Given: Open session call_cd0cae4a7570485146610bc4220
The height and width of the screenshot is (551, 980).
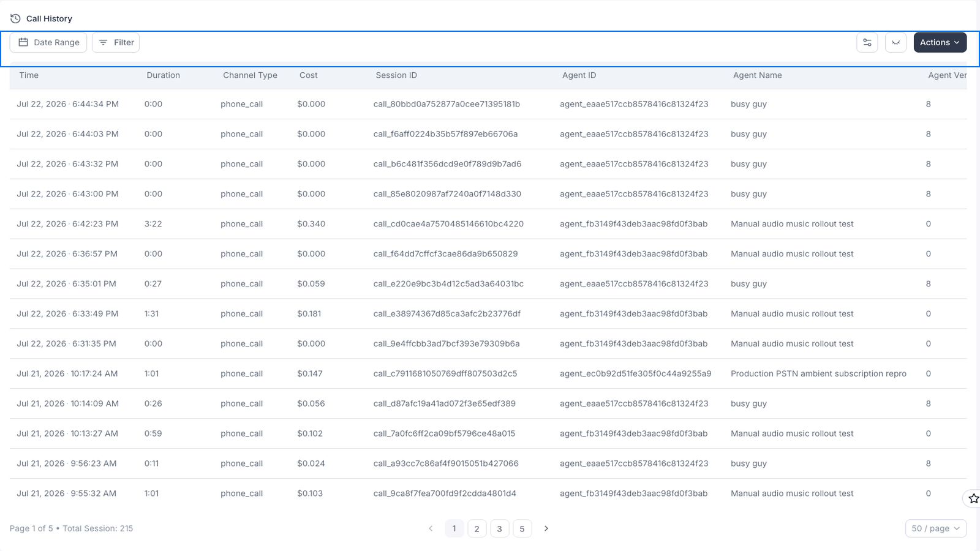Looking at the screenshot, I should pyautogui.click(x=448, y=224).
